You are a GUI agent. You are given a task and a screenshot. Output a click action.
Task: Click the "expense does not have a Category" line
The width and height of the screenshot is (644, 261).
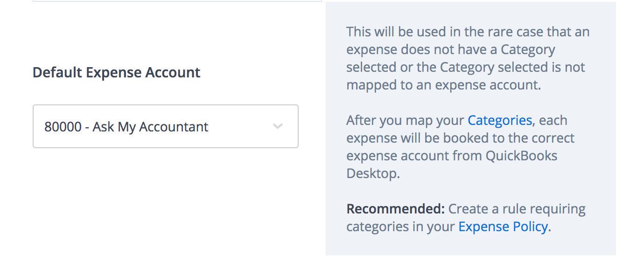[450, 49]
